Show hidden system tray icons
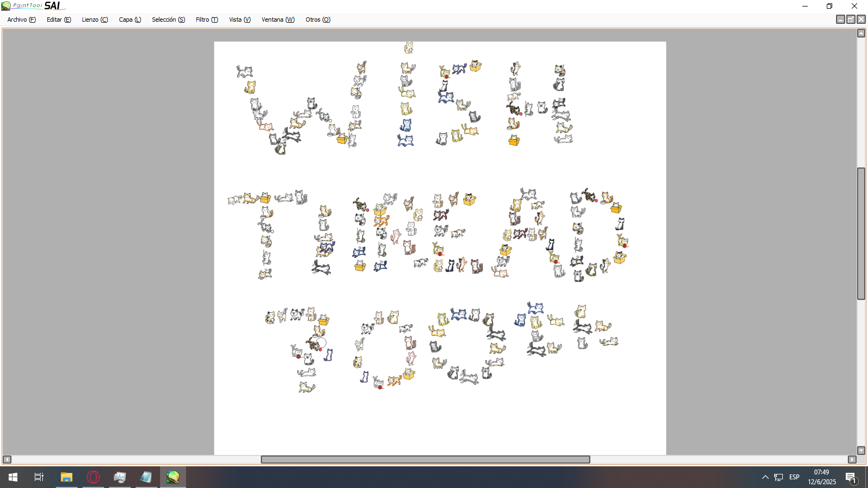 tap(765, 477)
